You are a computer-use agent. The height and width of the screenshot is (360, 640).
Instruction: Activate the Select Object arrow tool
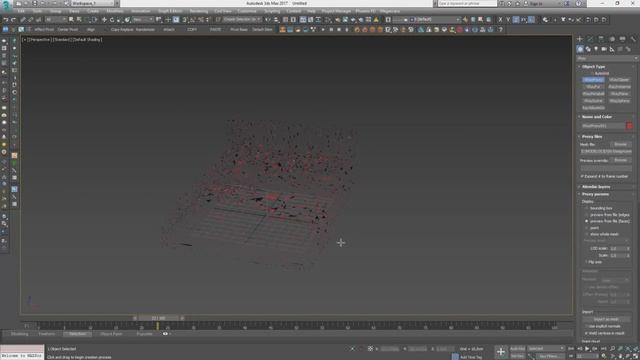pyautogui.click(x=71, y=20)
